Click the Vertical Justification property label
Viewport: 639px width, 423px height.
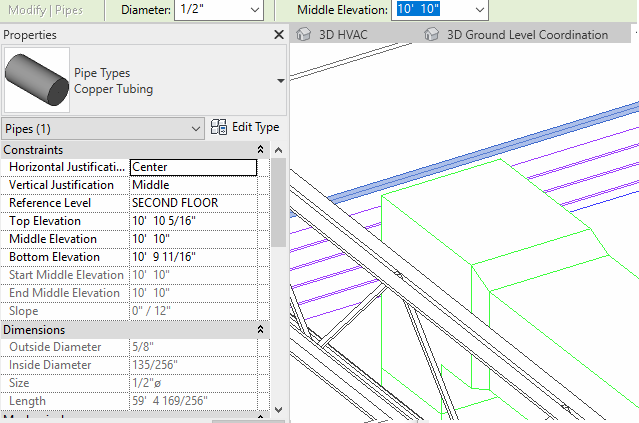coord(62,185)
